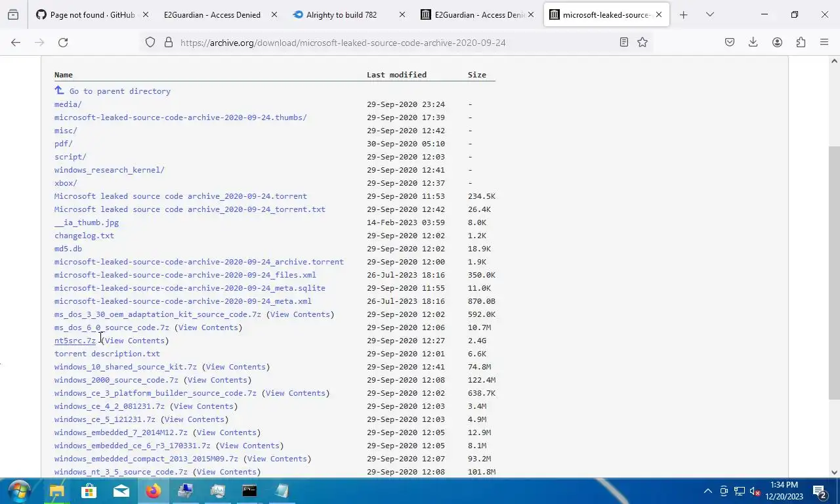Open media/ folder link
Image resolution: width=840 pixels, height=504 pixels.
[x=68, y=104]
